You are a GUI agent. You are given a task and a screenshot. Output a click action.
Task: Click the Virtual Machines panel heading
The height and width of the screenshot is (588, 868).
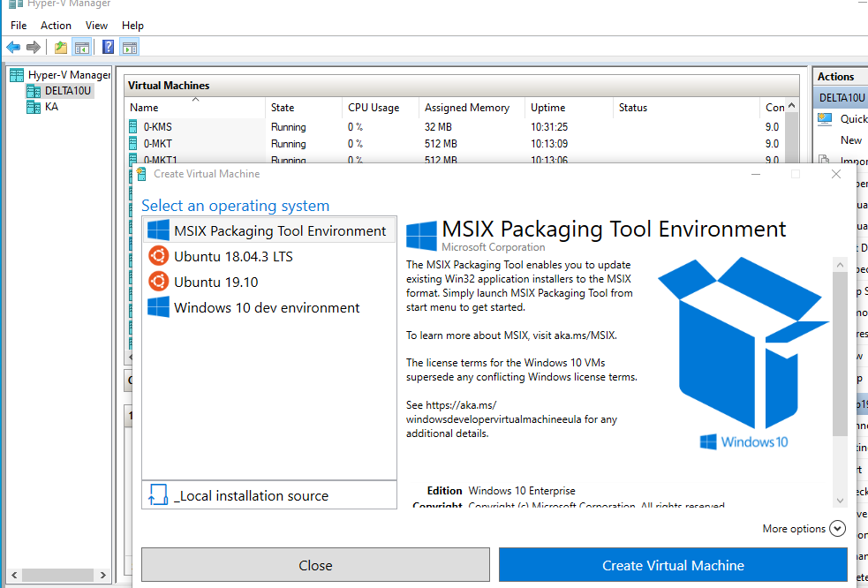coord(169,86)
